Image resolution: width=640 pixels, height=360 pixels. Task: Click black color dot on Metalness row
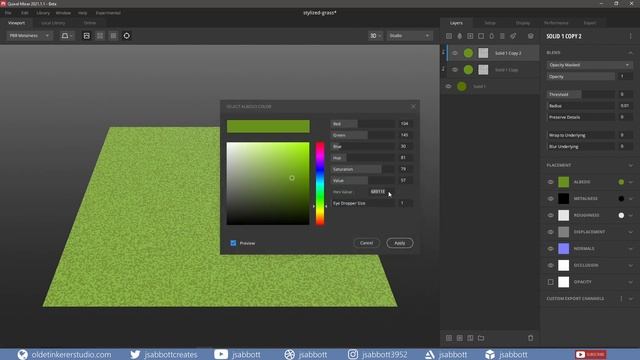pos(621,199)
